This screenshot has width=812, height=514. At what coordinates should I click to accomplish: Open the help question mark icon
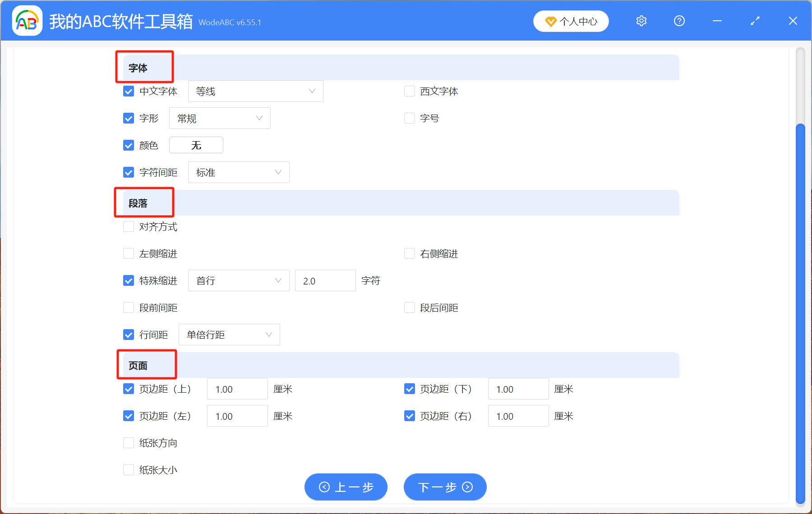tap(679, 21)
